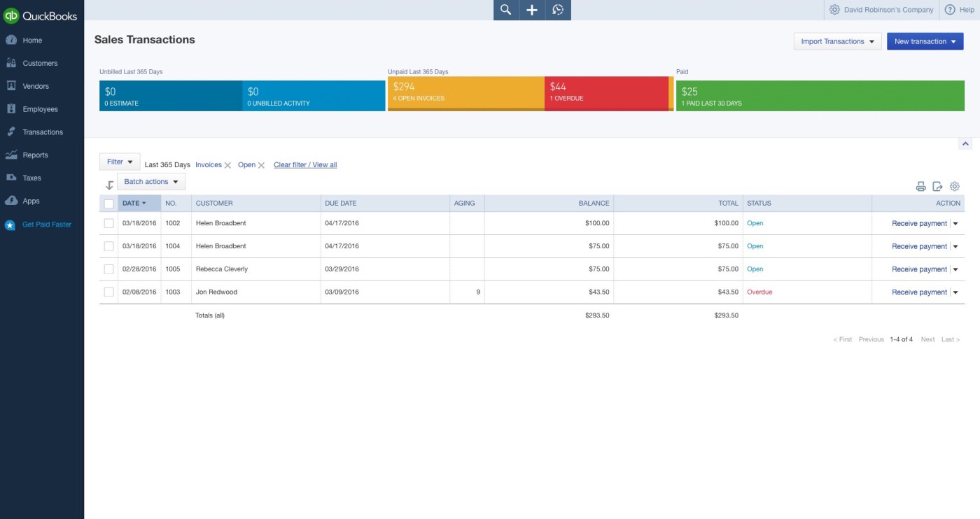This screenshot has height=519, width=980.
Task: Open Taxes in the sidebar
Action: 32,178
